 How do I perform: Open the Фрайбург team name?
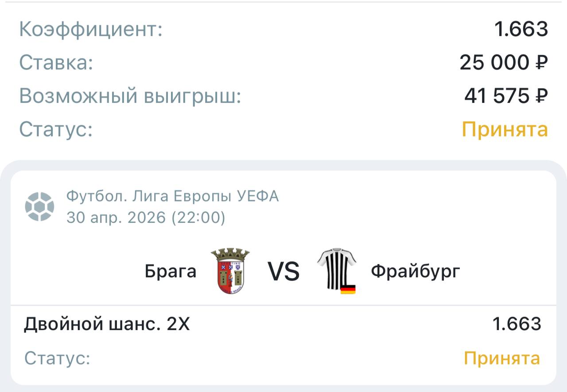(x=416, y=271)
